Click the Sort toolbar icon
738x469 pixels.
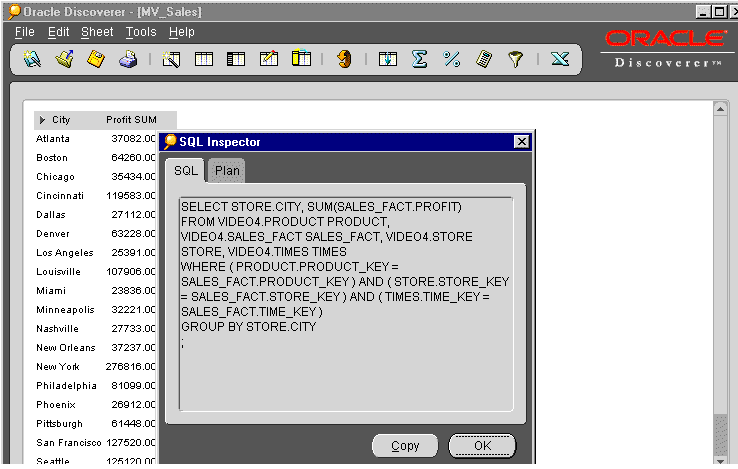point(388,60)
